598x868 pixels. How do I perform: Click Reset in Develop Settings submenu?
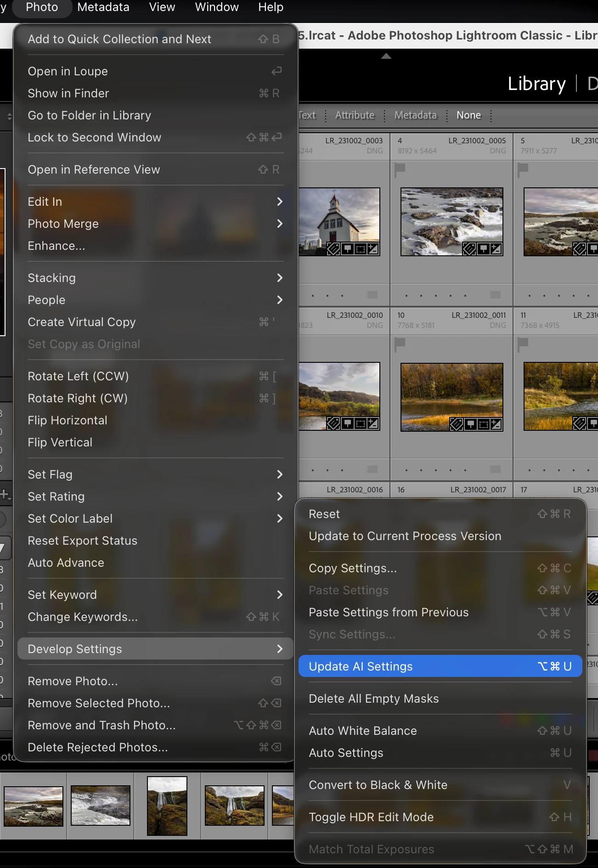coord(440,514)
